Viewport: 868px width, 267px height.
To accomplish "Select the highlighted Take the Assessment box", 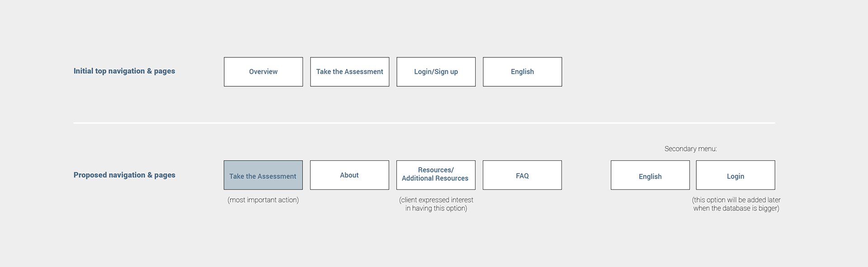I will (263, 175).
